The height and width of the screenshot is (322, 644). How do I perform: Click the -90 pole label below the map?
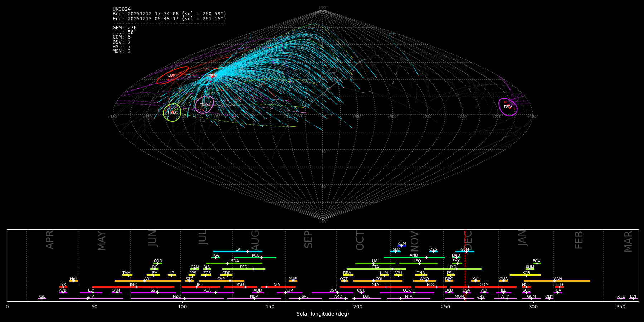pyautogui.click(x=322, y=222)
